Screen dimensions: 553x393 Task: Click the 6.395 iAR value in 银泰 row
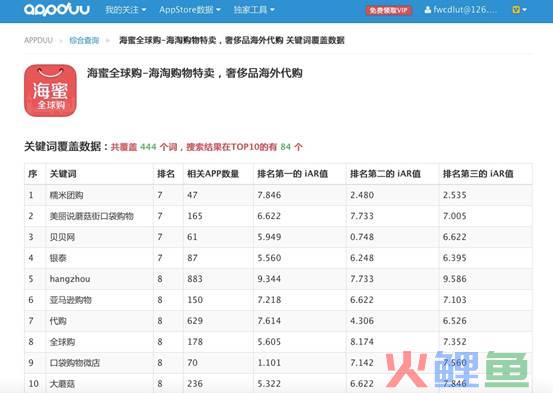point(455,258)
